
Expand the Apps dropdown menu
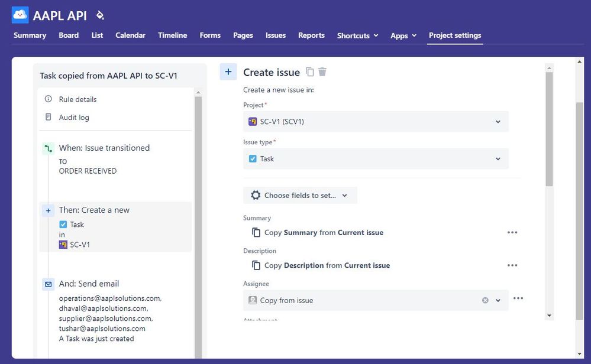403,35
